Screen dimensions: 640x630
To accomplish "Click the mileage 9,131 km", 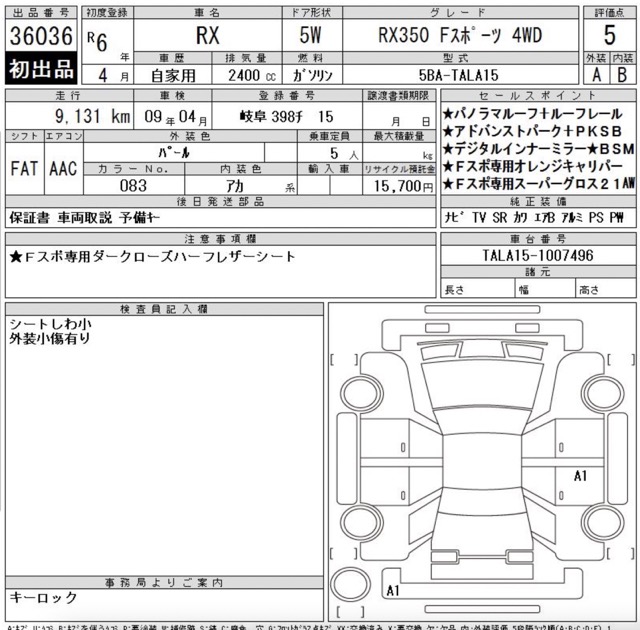I will 92,116.
